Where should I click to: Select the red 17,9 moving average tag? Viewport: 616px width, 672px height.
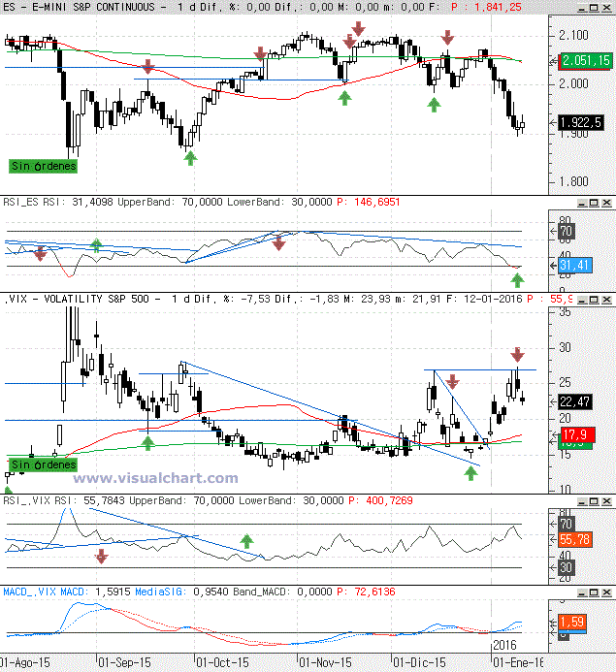pyautogui.click(x=577, y=435)
